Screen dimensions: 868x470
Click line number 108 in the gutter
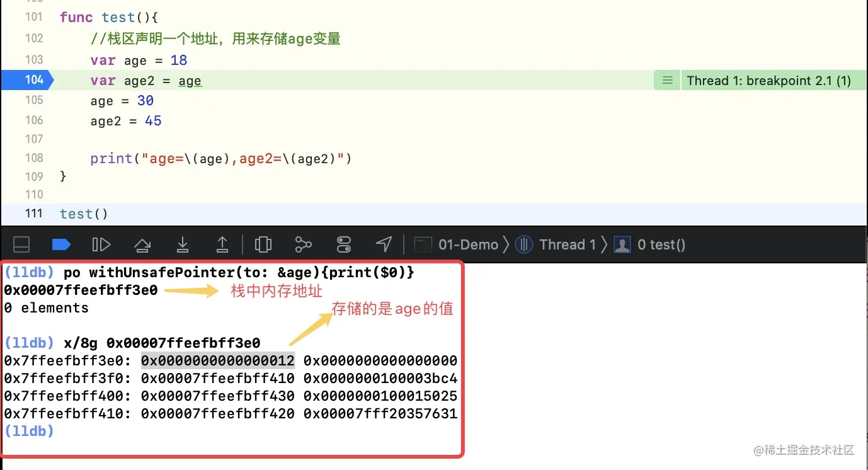[34, 158]
